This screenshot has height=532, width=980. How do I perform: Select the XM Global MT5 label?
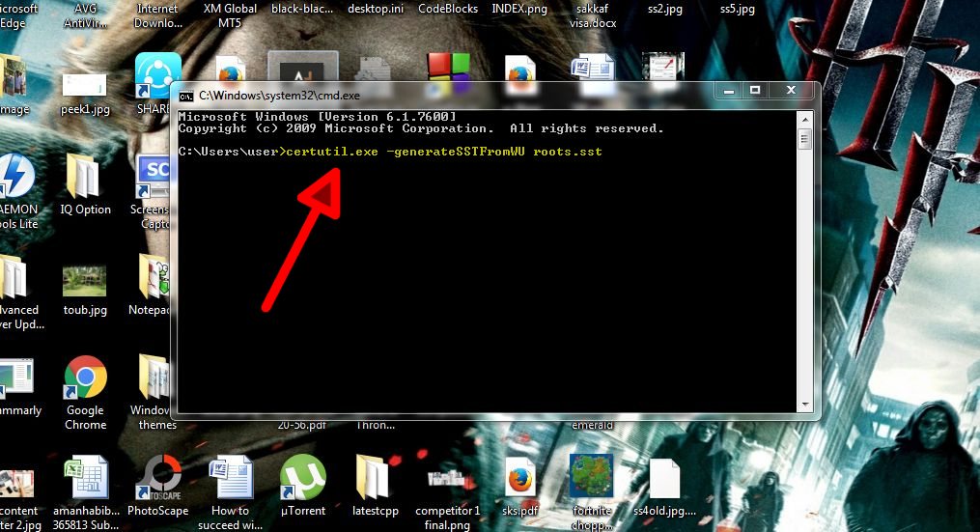(230, 15)
